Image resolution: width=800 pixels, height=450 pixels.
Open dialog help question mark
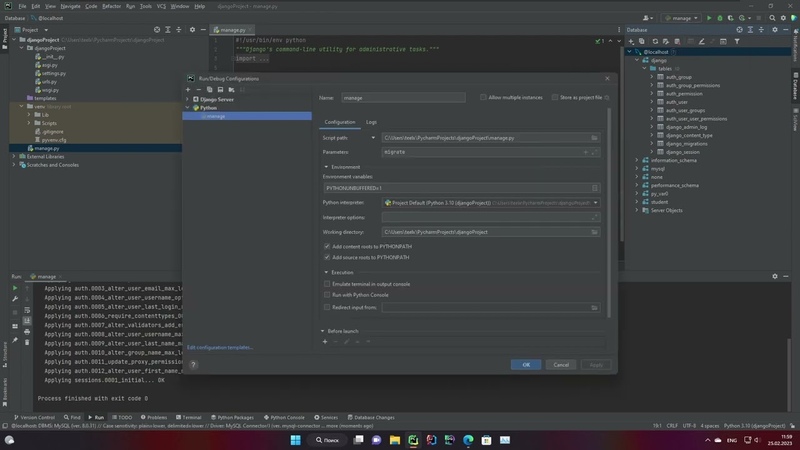pyautogui.click(x=193, y=365)
